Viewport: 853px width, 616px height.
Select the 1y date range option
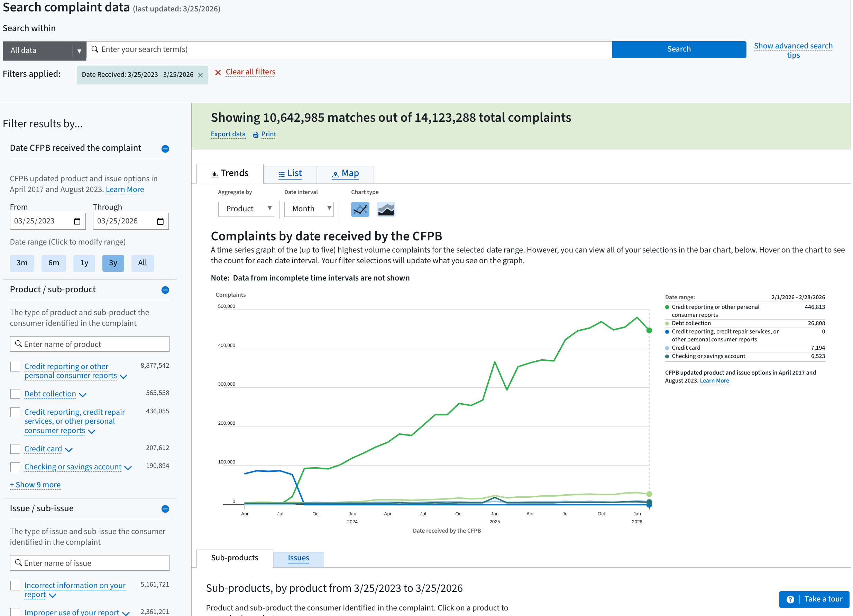[84, 263]
